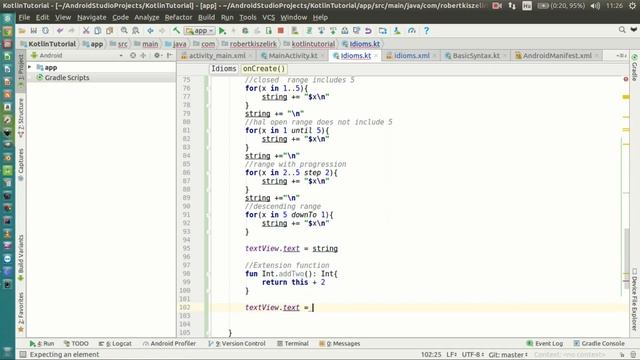Click the navigate Back arrow icon

tap(150, 31)
